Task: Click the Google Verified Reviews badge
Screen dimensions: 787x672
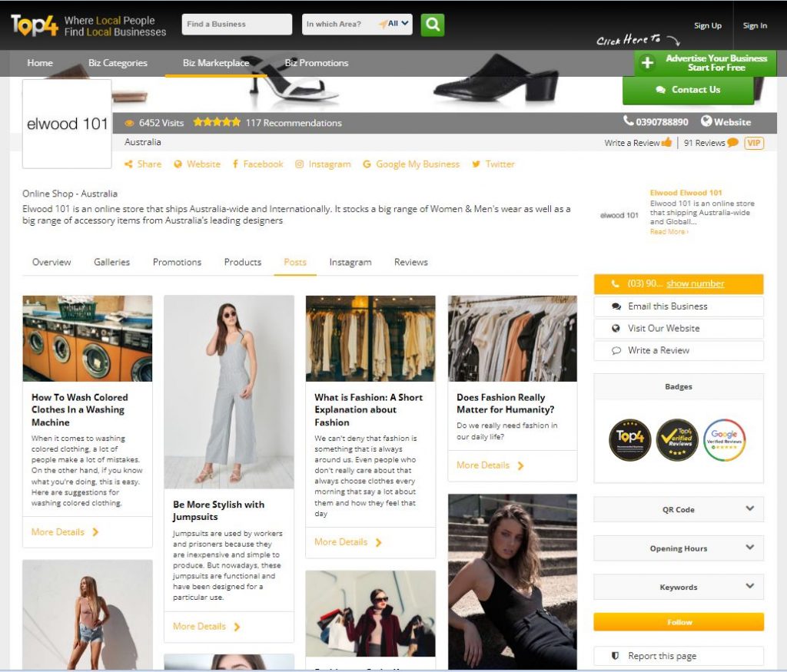Action: click(x=724, y=440)
